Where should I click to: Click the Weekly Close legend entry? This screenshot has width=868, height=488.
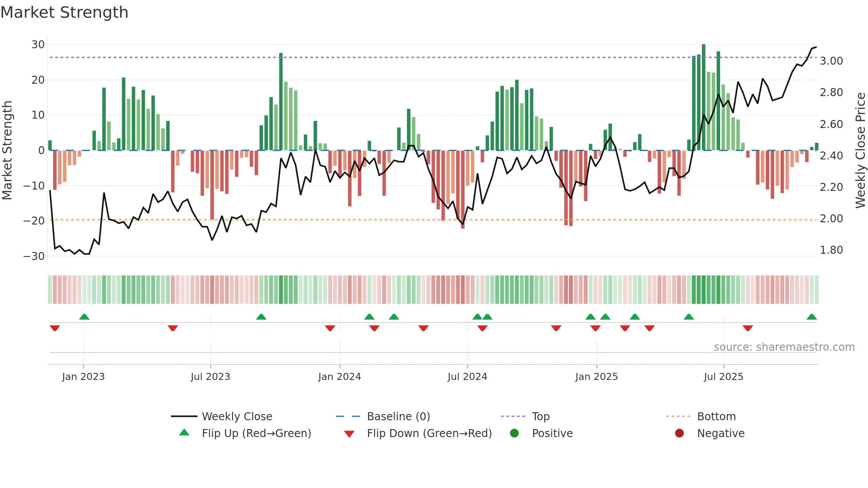pyautogui.click(x=236, y=416)
